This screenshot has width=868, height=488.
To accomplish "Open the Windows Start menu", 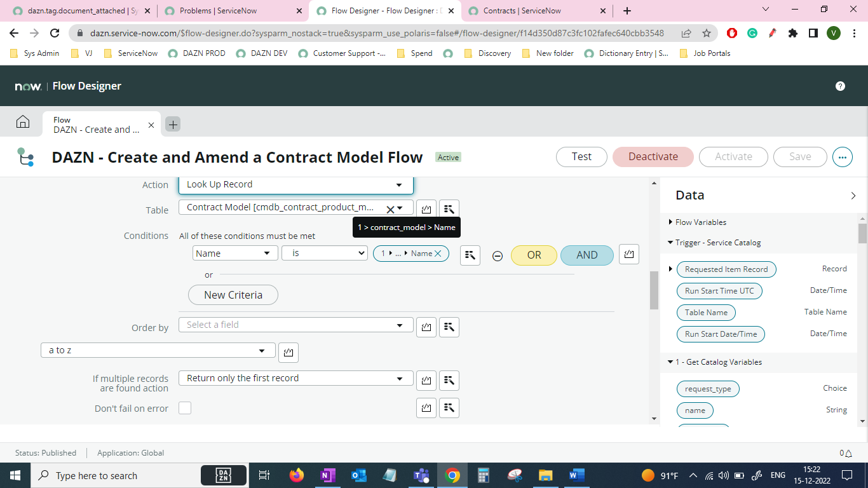I will (x=14, y=475).
